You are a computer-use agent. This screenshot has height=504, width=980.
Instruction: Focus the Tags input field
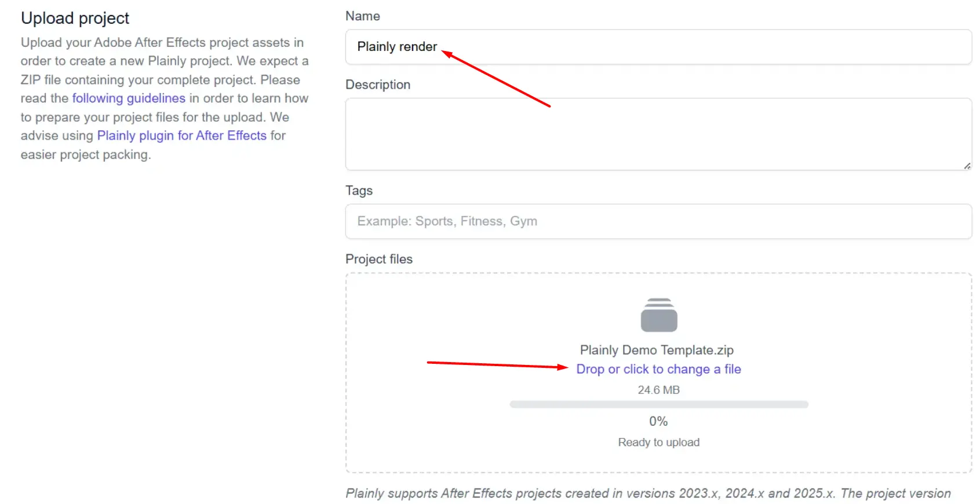point(658,221)
